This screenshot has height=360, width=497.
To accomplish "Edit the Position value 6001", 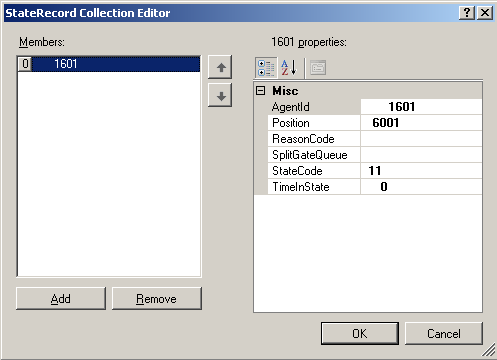I will coord(421,123).
